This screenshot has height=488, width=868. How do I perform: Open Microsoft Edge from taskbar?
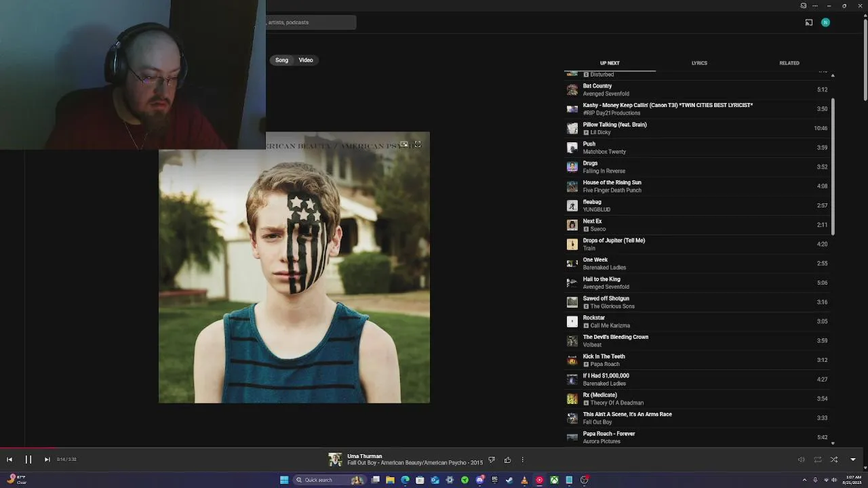(x=405, y=480)
